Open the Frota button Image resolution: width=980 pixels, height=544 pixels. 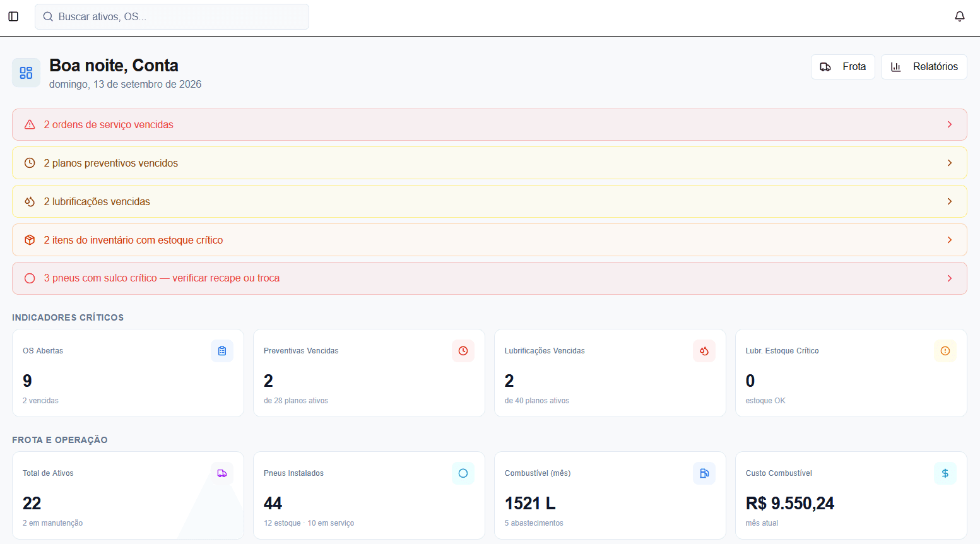pyautogui.click(x=842, y=67)
